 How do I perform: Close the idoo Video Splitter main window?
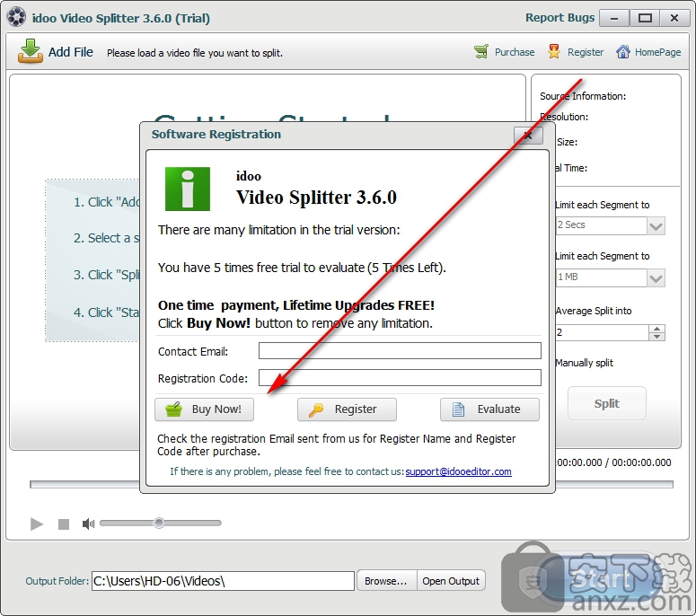click(x=674, y=18)
